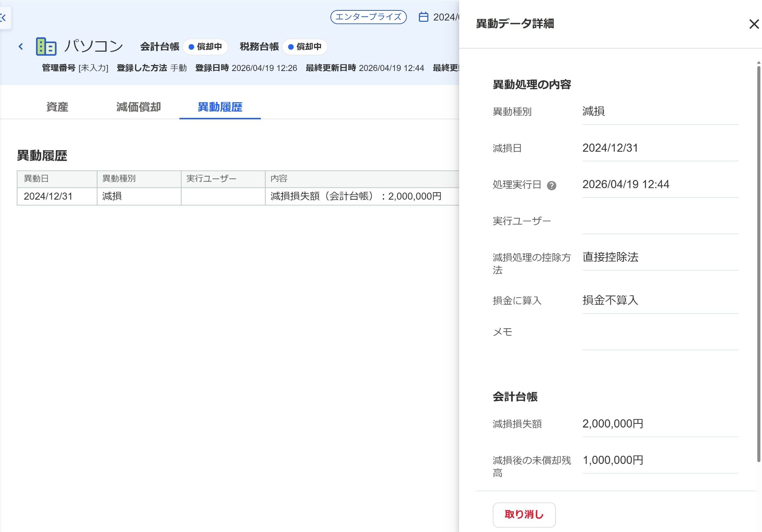
Task: Click the 最終更新日時 2026/04/19 12:44 text
Action: point(365,68)
